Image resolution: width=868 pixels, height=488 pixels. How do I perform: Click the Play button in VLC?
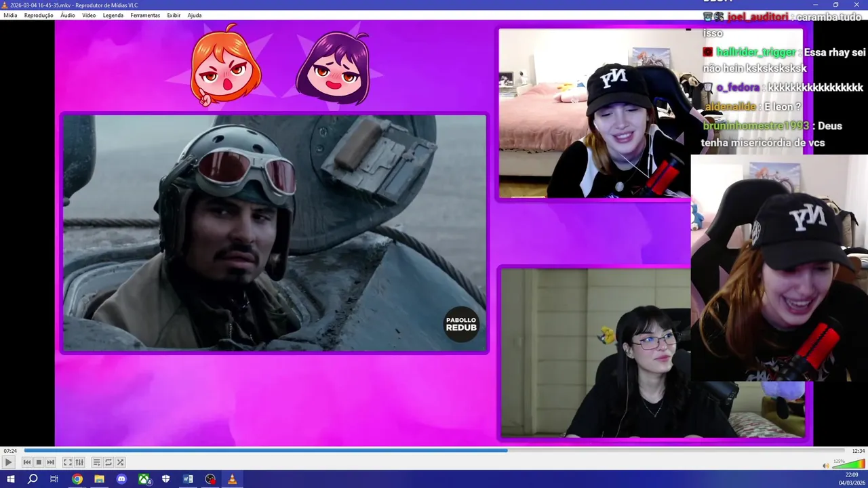pyautogui.click(x=8, y=462)
